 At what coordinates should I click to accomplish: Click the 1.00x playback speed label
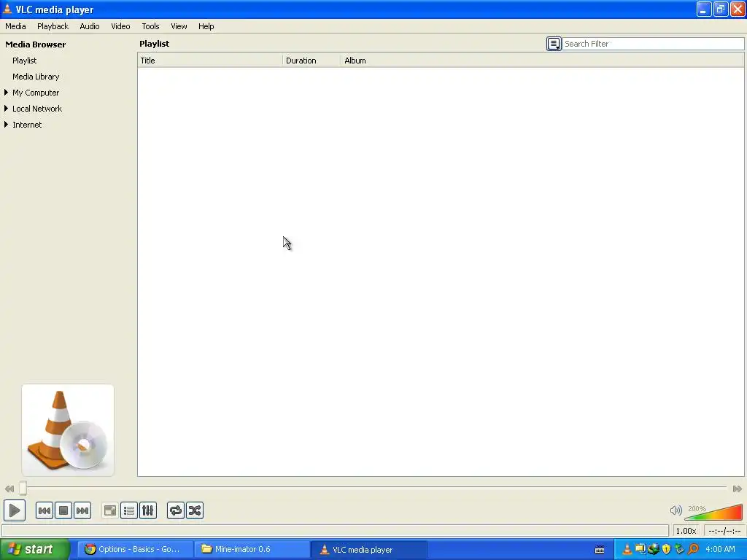(x=686, y=531)
